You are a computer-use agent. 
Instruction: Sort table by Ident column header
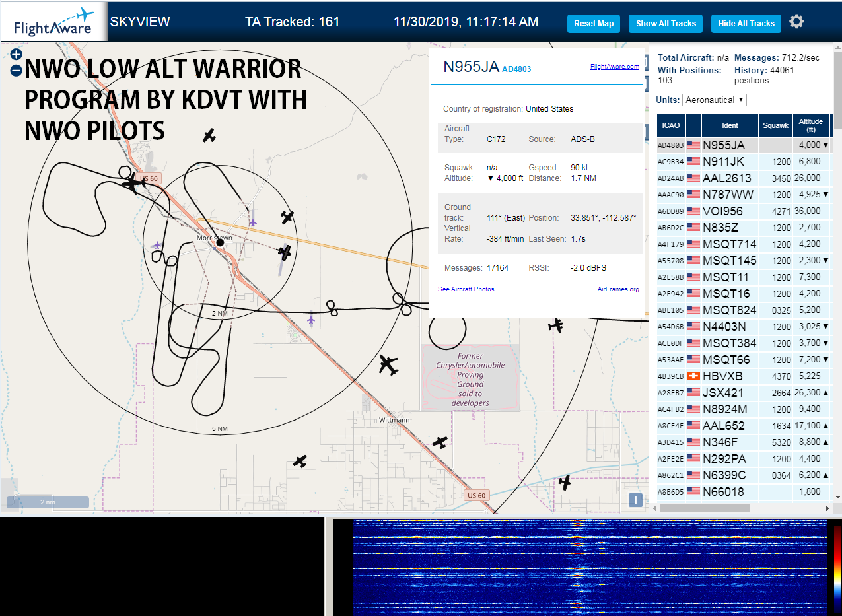click(x=730, y=125)
